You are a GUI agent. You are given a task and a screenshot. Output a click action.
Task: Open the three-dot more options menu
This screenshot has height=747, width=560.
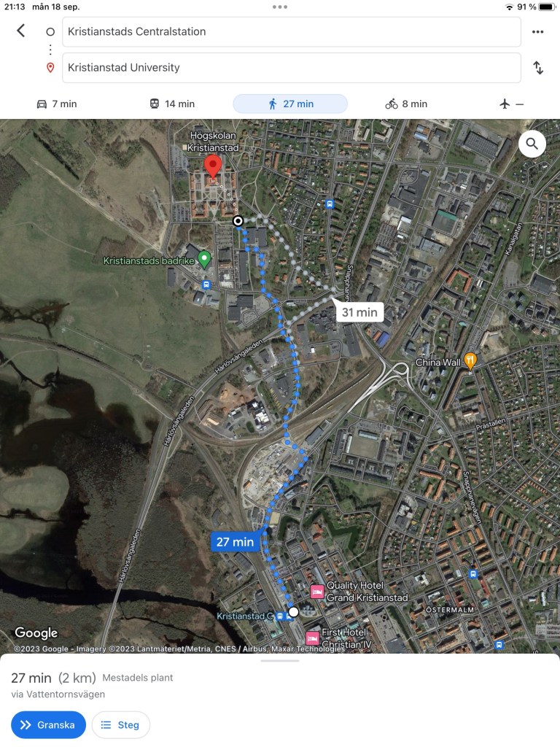click(537, 31)
